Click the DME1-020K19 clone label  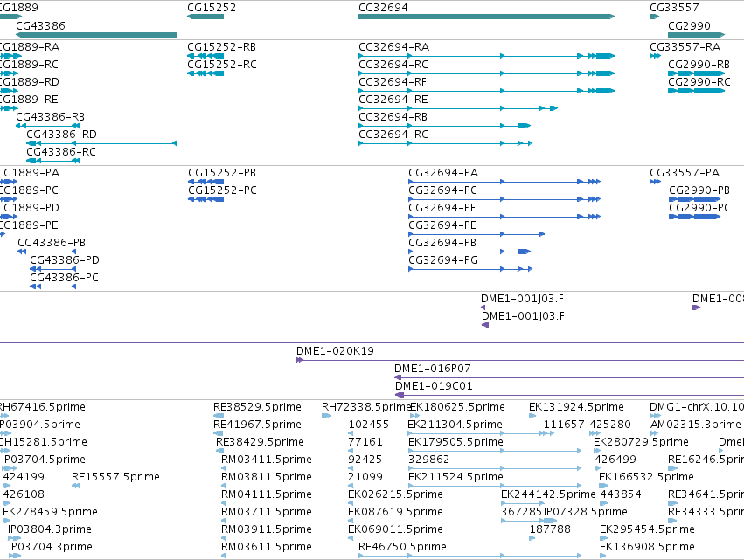[335, 351]
